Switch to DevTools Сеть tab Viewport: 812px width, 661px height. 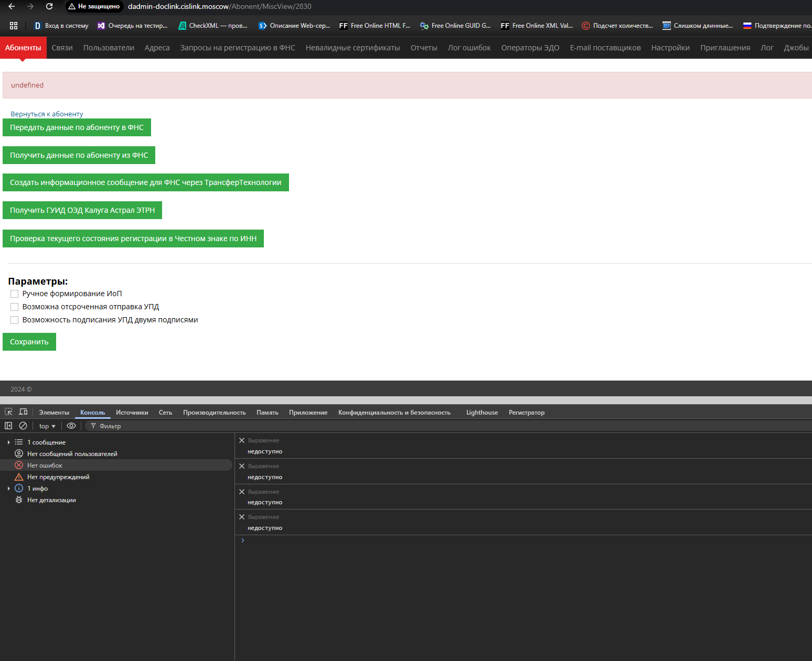(x=165, y=413)
